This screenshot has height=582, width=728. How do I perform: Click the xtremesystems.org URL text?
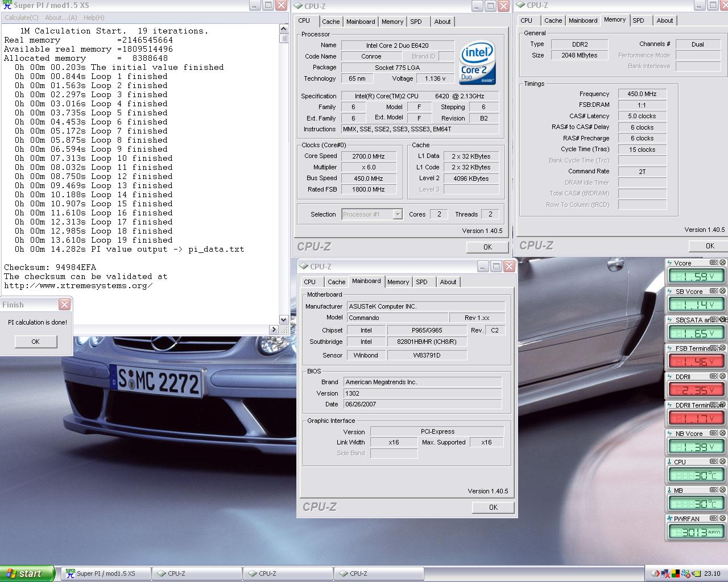(78, 285)
